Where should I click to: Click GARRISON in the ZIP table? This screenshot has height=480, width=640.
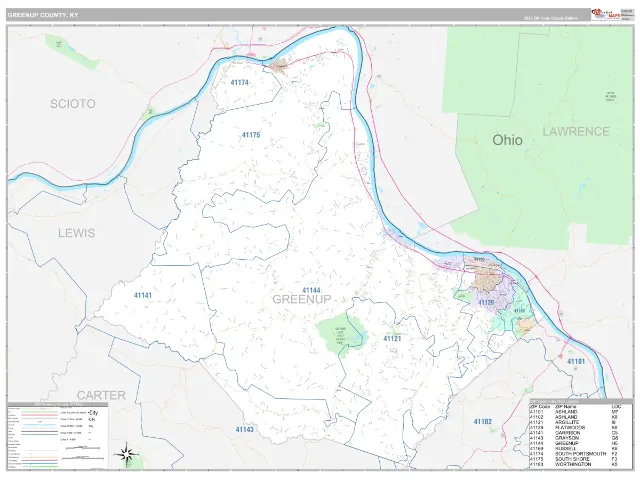567,433
